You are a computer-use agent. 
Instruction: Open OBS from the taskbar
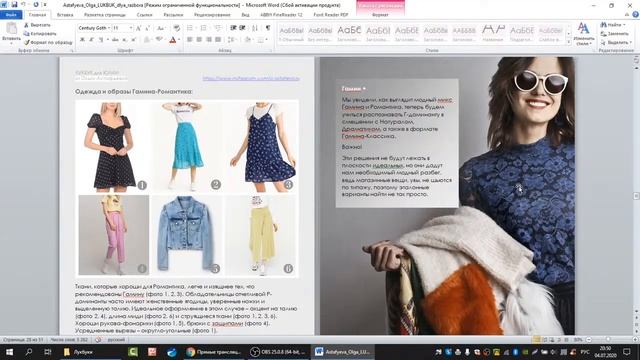[x=278, y=352]
